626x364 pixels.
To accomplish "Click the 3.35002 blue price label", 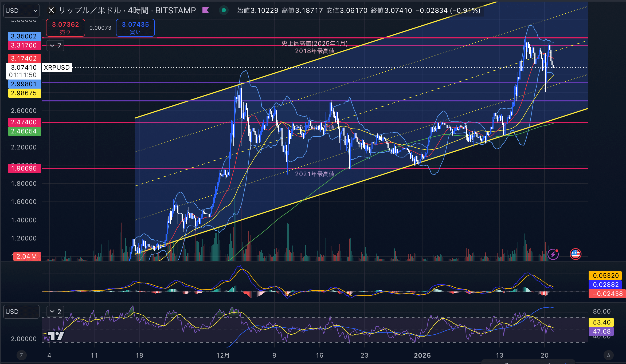I will [x=24, y=36].
